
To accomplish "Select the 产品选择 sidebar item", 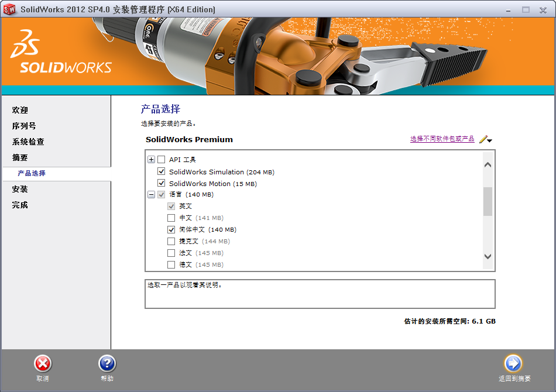I will (57, 174).
